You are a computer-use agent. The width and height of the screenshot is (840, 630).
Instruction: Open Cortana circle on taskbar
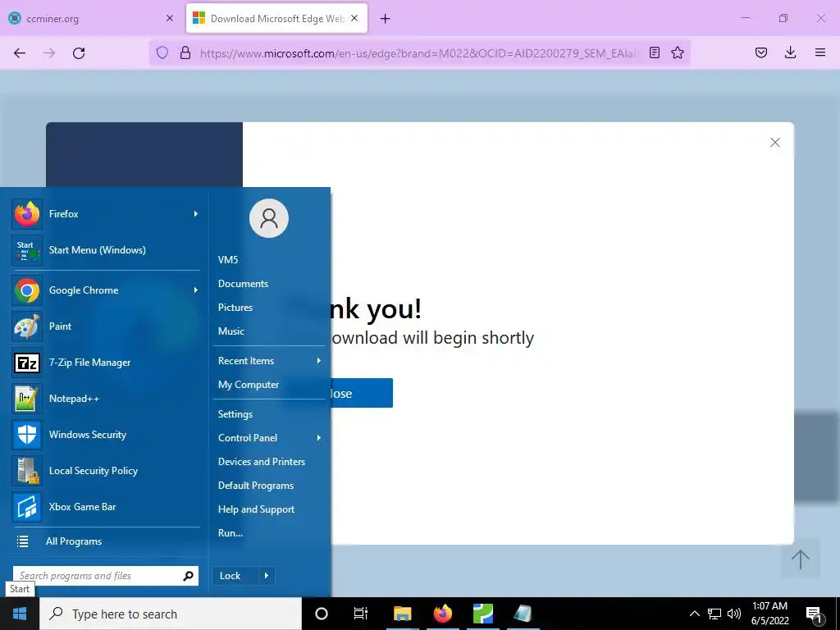coord(322,614)
